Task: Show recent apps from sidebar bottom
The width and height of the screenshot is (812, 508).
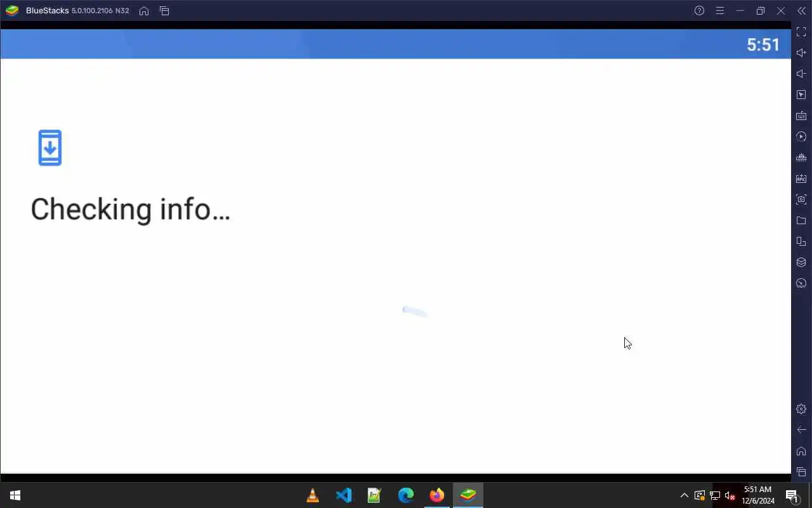Action: [801, 472]
